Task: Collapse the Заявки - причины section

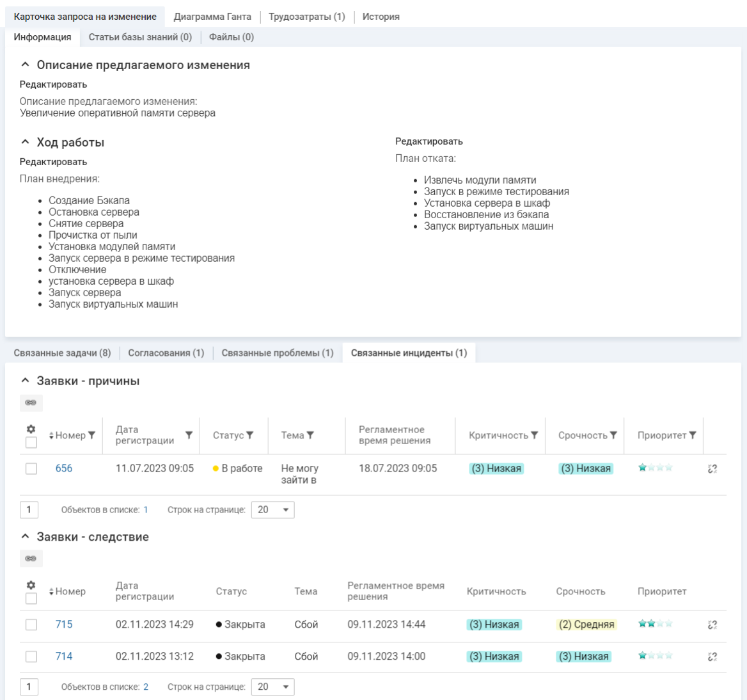Action: click(25, 380)
